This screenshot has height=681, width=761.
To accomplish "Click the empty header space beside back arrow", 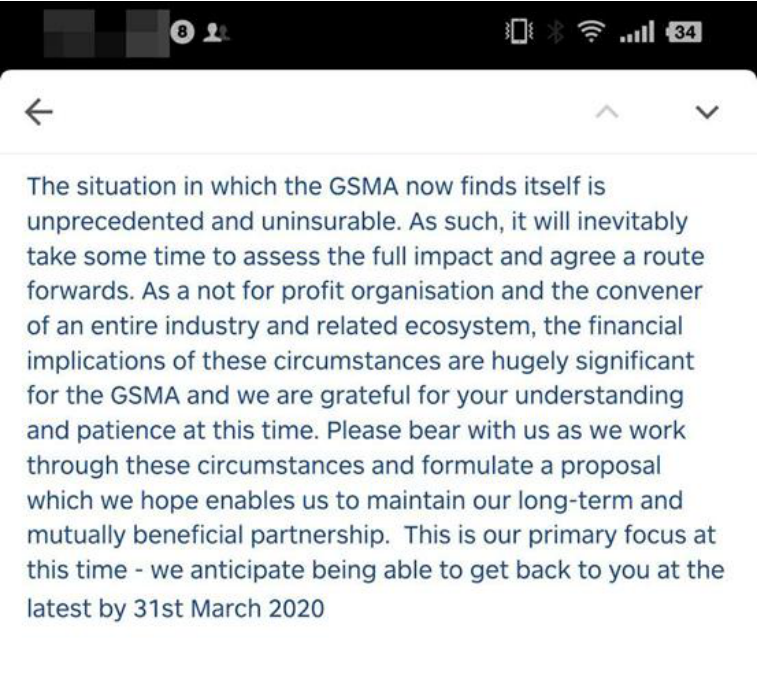I will click(x=320, y=112).
